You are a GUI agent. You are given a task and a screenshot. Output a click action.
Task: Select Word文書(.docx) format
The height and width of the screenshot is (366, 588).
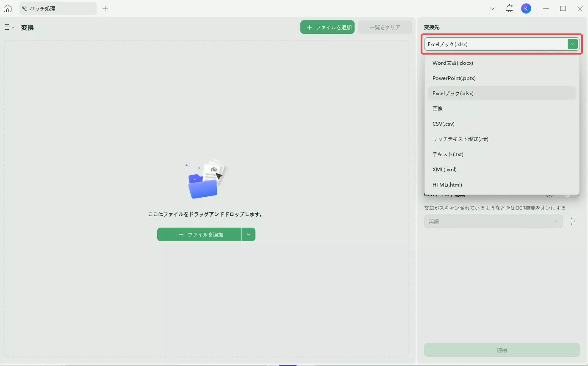click(x=502, y=63)
